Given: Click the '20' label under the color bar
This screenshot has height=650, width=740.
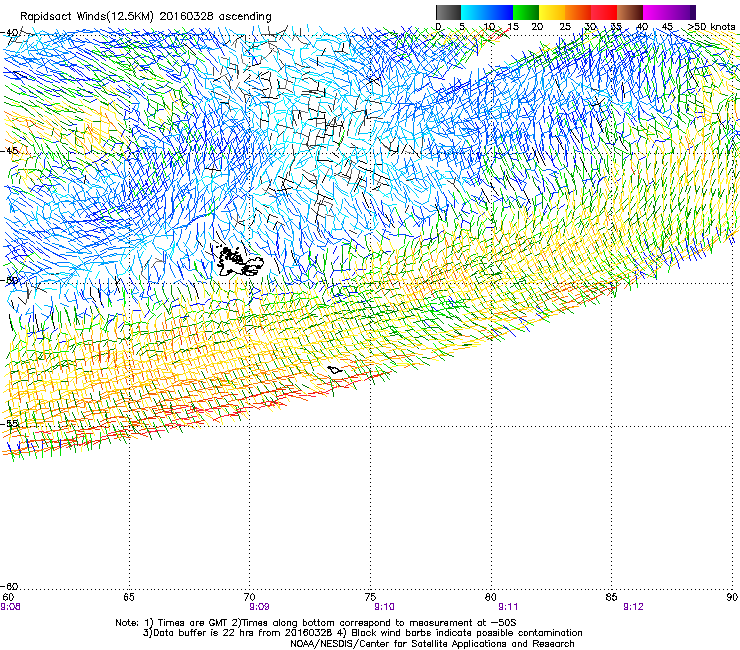Looking at the screenshot, I should [537, 27].
